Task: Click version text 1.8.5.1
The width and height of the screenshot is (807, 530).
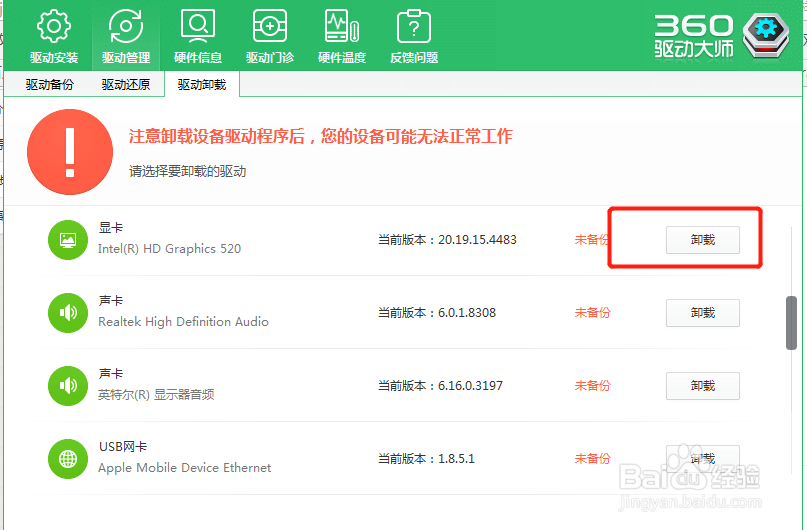Action: pyautogui.click(x=456, y=459)
